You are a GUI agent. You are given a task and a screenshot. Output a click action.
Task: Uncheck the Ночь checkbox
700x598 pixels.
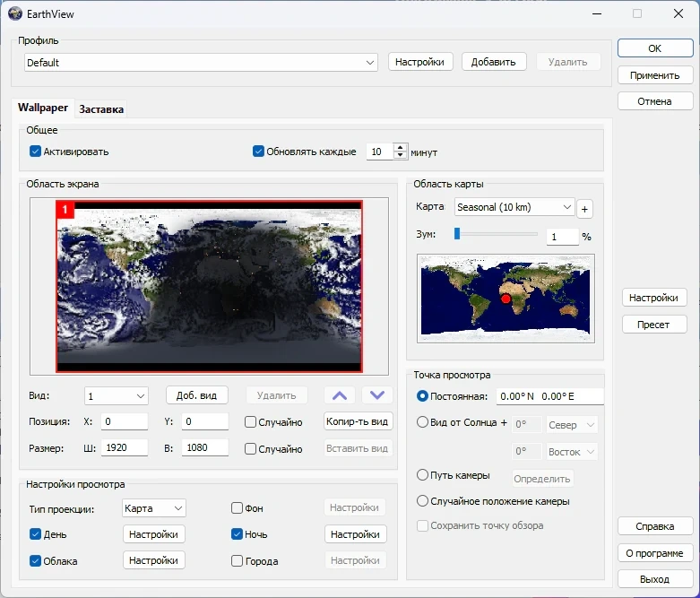click(x=237, y=533)
